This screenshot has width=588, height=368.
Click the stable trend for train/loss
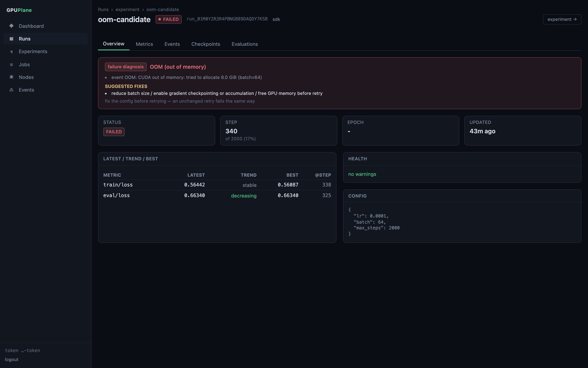pos(249,185)
